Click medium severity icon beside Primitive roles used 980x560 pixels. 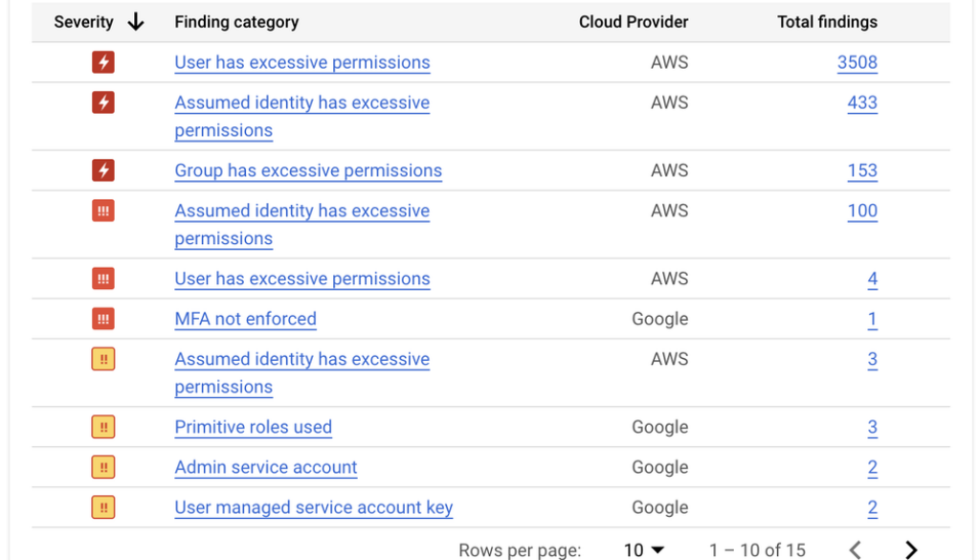click(x=103, y=427)
